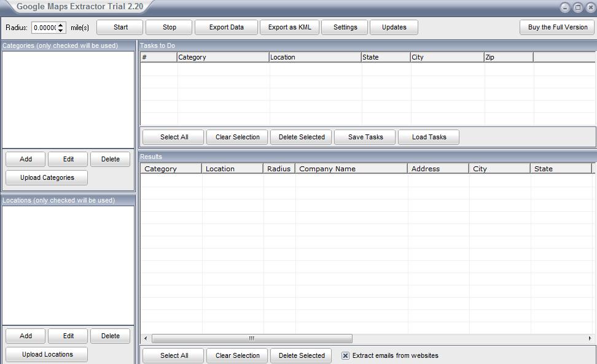The width and height of the screenshot is (597, 364).
Task: Export results with Export Data
Action: click(226, 27)
